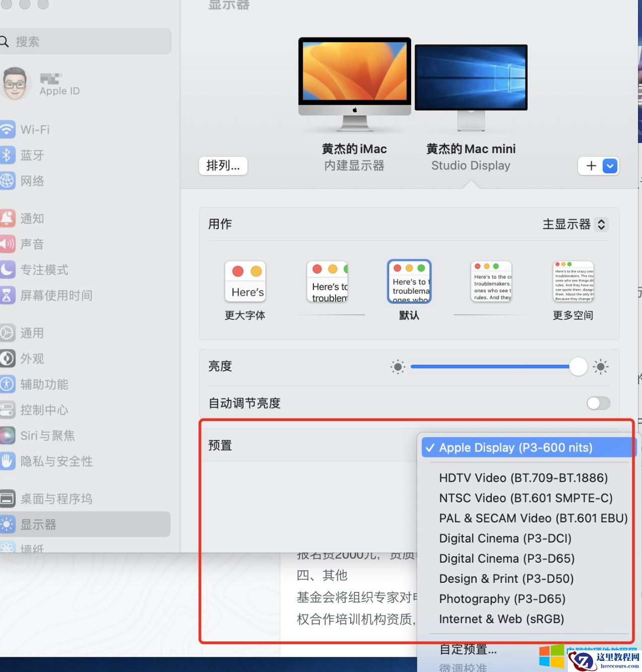The image size is (642, 672).
Task: Click the 声音 sidebar icon
Action: 32,244
